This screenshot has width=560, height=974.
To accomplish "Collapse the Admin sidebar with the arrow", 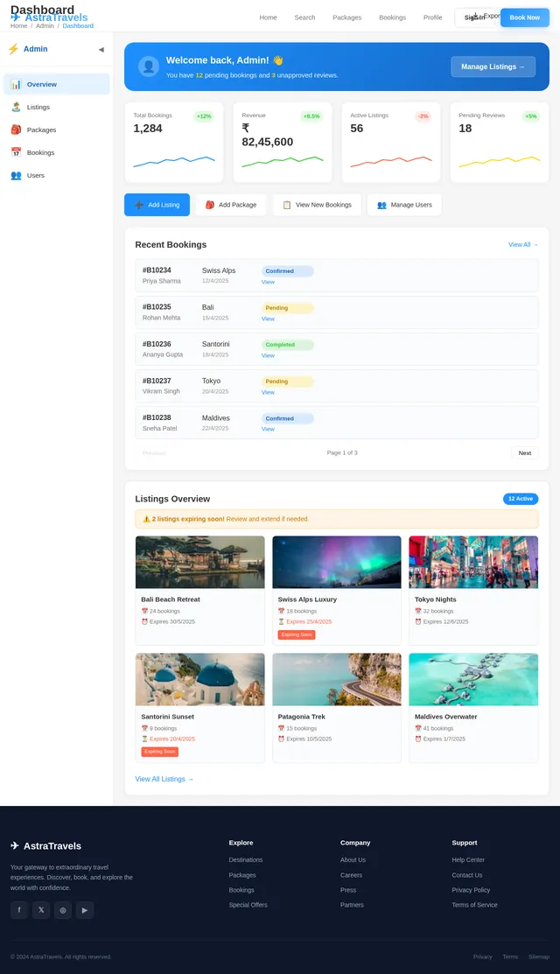I will click(101, 49).
